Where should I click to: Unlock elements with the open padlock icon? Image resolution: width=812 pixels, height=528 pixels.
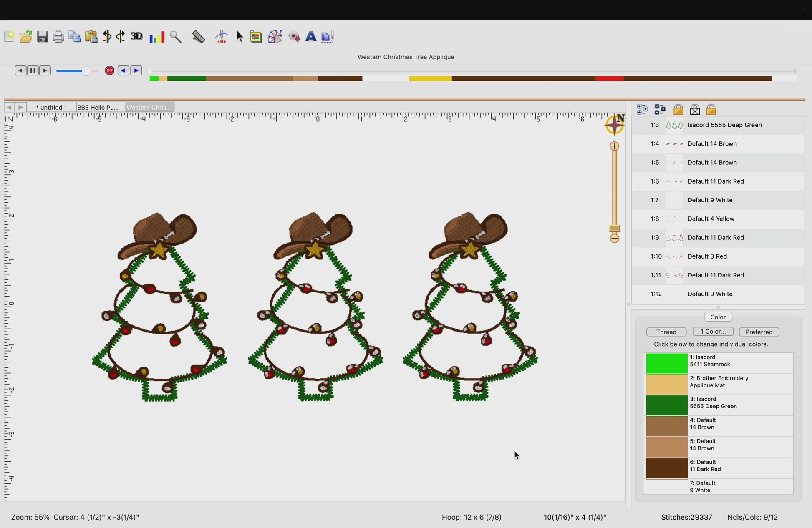[x=711, y=109]
